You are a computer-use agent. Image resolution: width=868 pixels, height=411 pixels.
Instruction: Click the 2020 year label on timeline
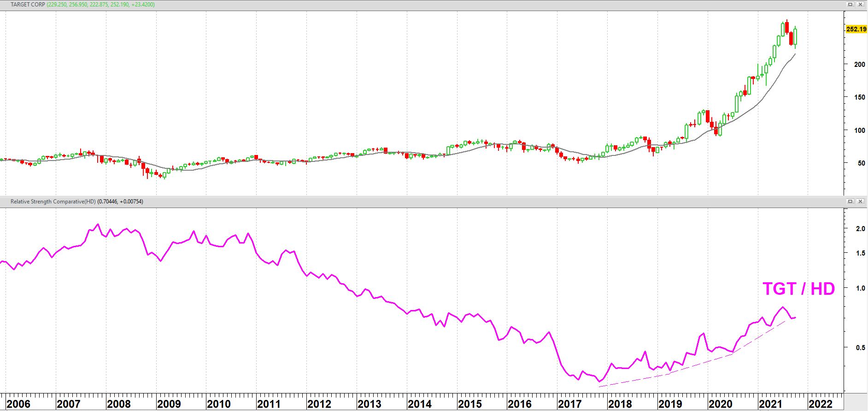click(x=721, y=404)
